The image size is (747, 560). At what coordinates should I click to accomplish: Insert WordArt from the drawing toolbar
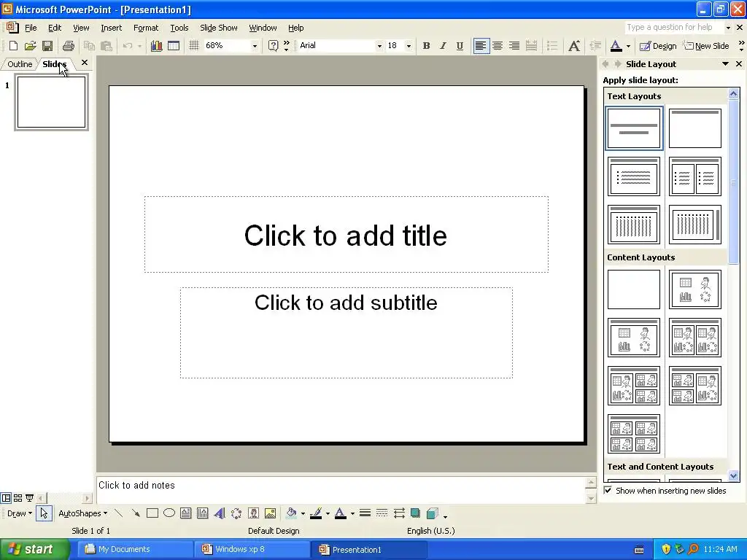(220, 513)
